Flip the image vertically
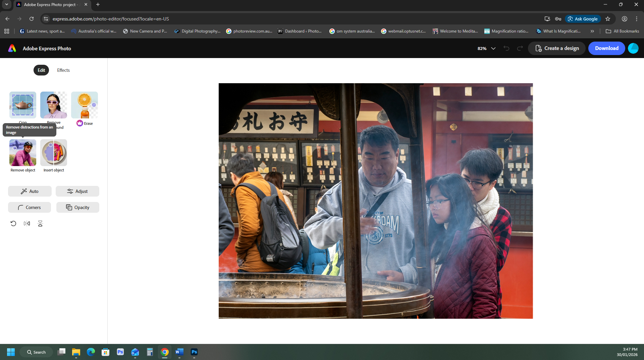The width and height of the screenshot is (644, 360). click(40, 223)
